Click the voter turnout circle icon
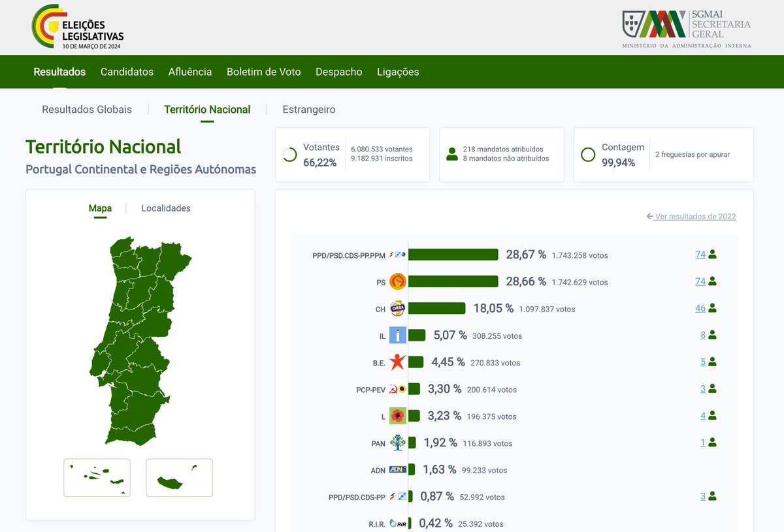Image resolution: width=784 pixels, height=532 pixels. (x=289, y=155)
